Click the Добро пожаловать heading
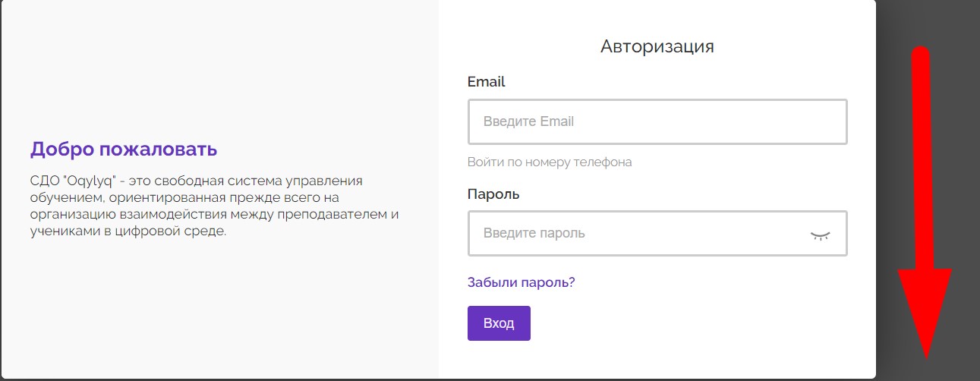Image resolution: width=980 pixels, height=381 pixels. 124,149
